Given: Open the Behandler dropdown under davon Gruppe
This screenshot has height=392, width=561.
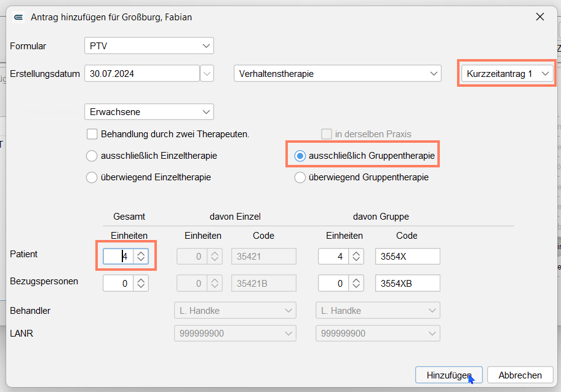Looking at the screenshot, I should pos(378,310).
